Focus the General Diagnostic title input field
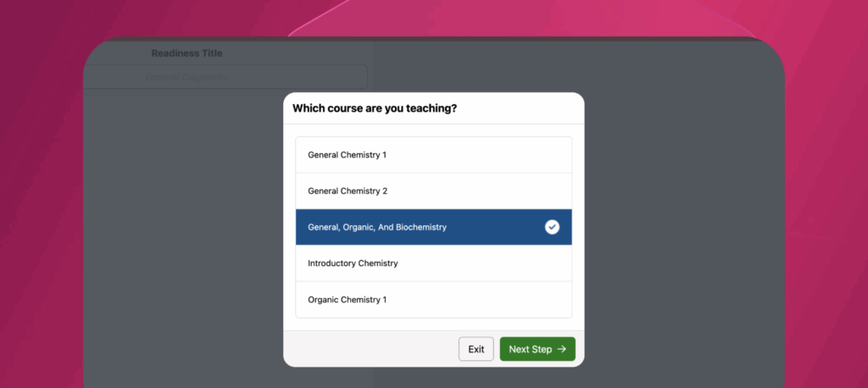 coord(225,77)
